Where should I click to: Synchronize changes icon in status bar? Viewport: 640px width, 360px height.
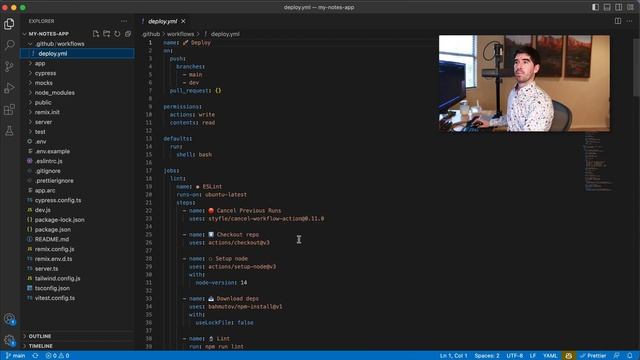click(x=35, y=356)
